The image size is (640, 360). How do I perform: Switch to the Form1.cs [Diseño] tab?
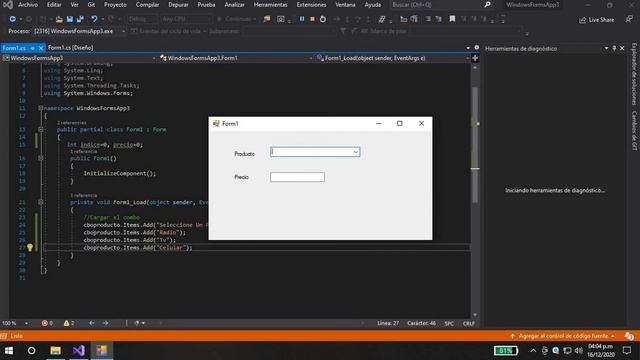pos(71,48)
